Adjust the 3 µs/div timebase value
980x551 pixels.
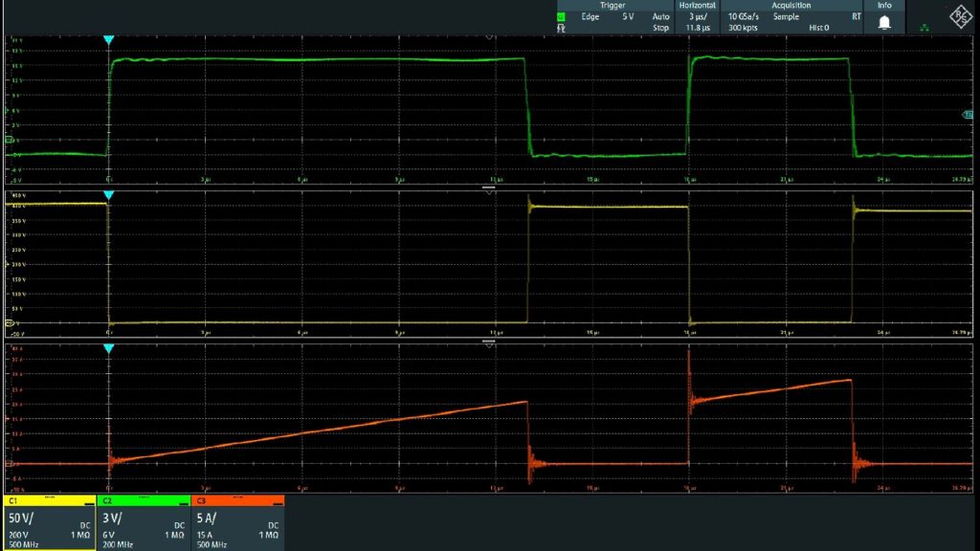pyautogui.click(x=699, y=16)
